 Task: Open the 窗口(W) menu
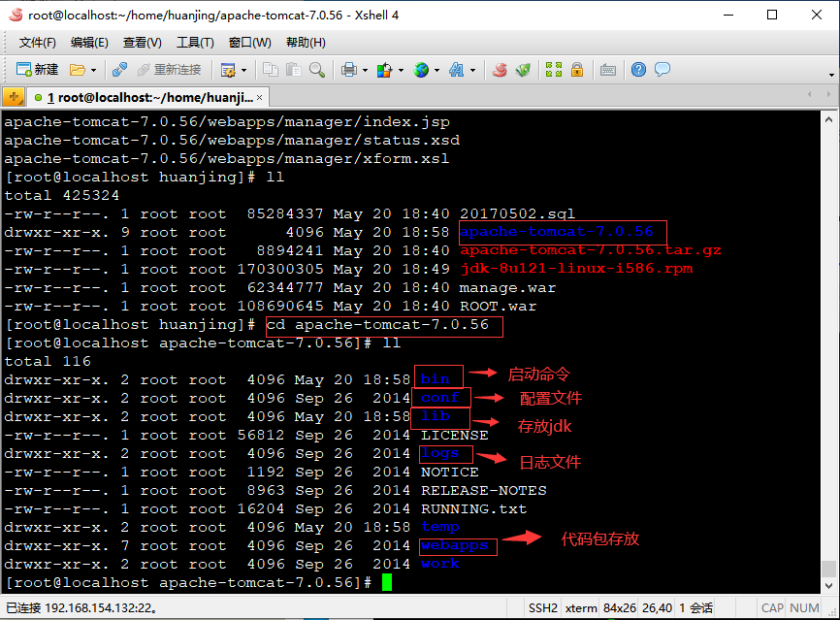pyautogui.click(x=249, y=43)
